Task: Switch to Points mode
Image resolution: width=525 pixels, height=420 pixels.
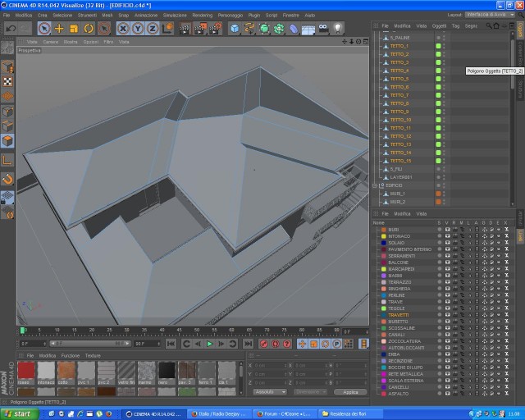Action: tap(7, 112)
